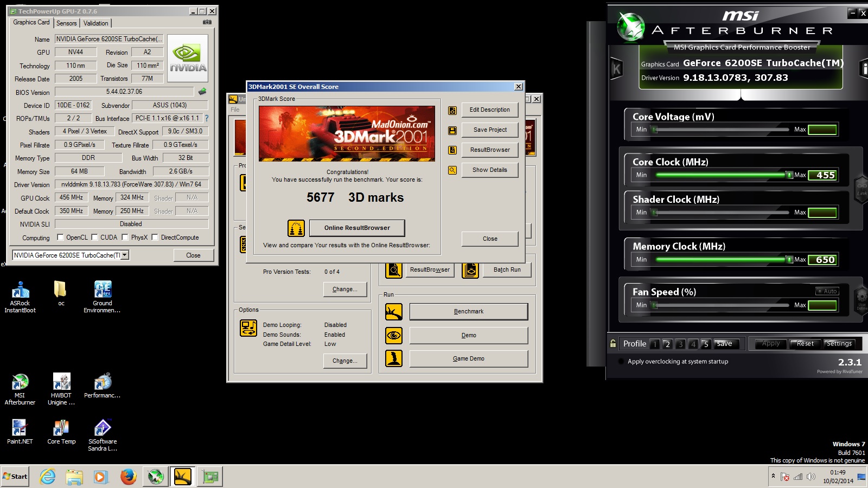Click the Benchmark button

pos(469,312)
